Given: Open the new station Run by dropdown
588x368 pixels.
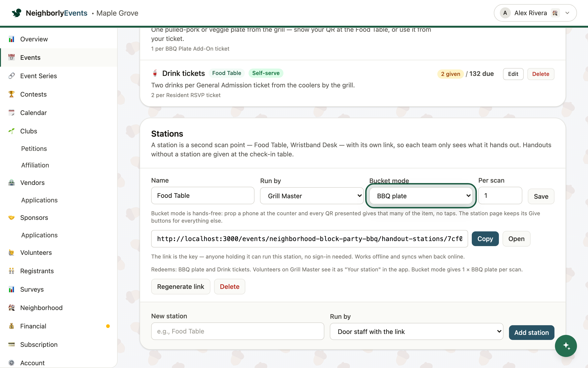Looking at the screenshot, I should coord(416,331).
